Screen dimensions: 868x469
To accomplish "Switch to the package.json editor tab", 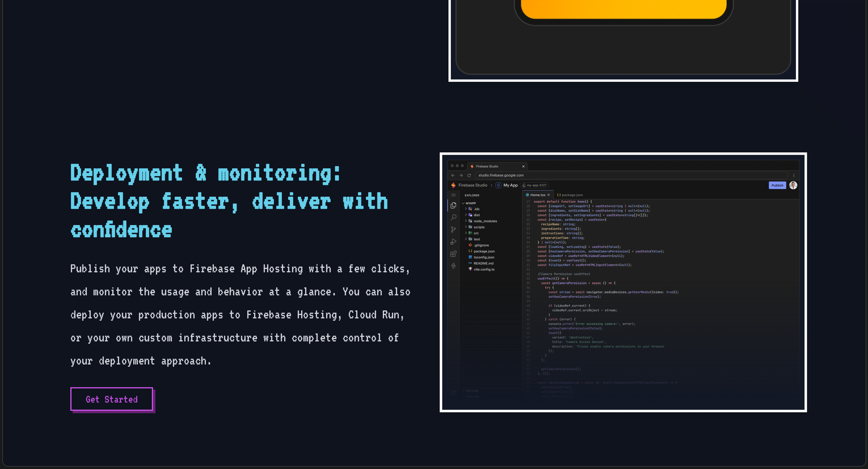I will pos(571,195).
